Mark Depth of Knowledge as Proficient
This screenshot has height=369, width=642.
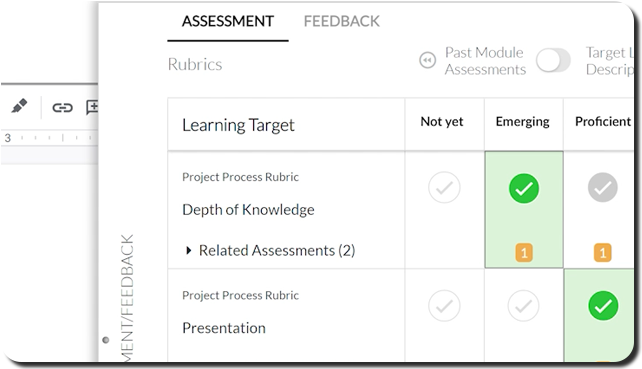603,188
